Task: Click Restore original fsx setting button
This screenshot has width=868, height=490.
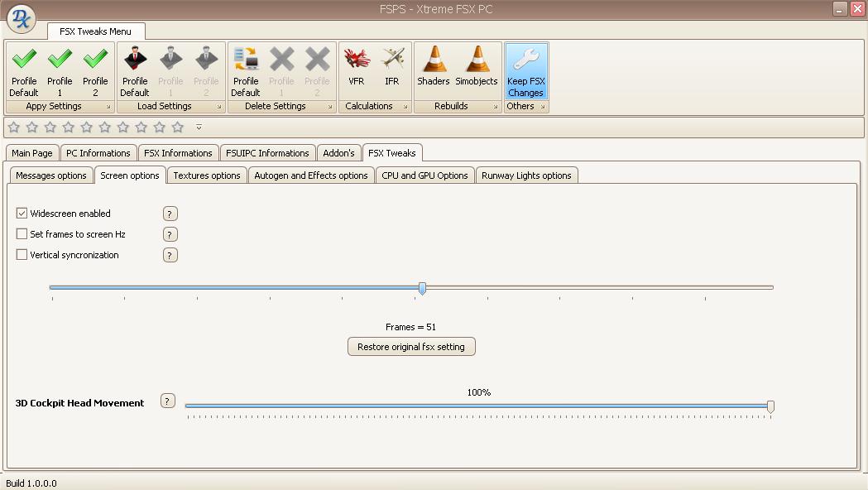Action: point(411,347)
